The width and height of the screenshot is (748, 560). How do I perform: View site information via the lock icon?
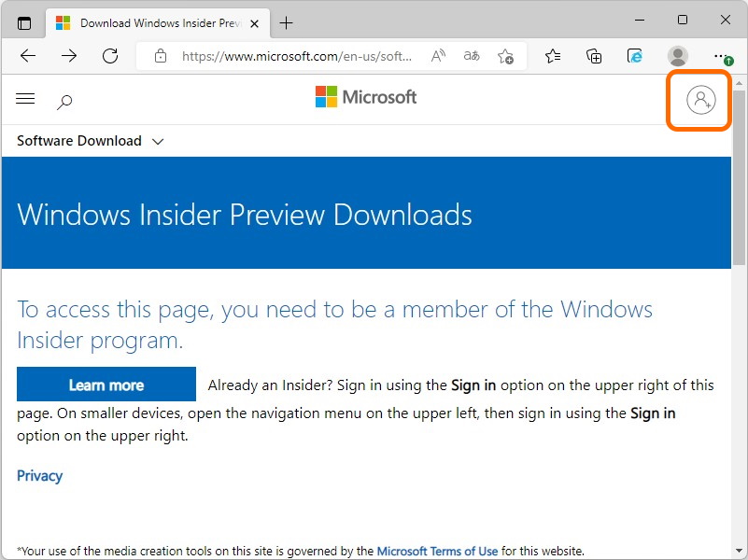(x=161, y=56)
